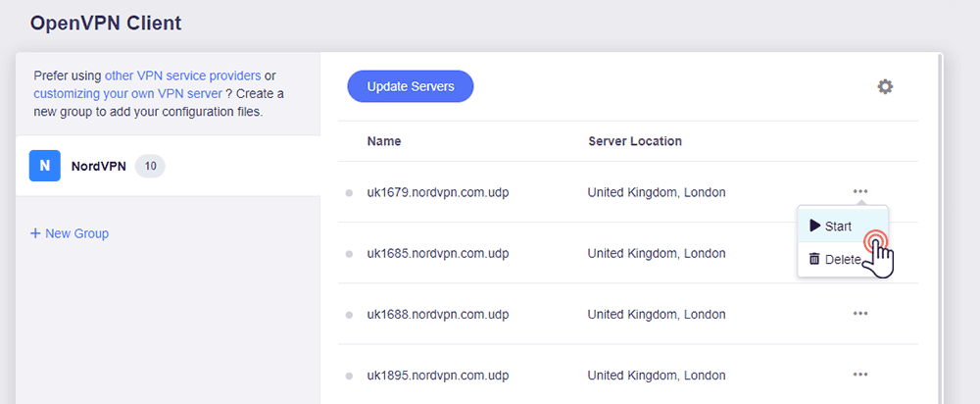This screenshot has width=980, height=404.
Task: Select server name uk1679.nordvpn.com.udp
Action: pyautogui.click(x=438, y=192)
